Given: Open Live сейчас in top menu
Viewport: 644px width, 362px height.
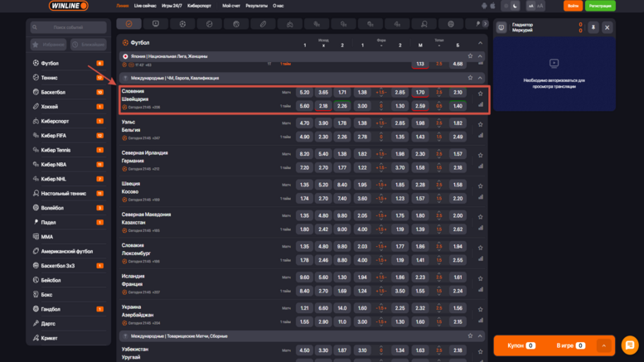Looking at the screenshot, I should (x=144, y=6).
